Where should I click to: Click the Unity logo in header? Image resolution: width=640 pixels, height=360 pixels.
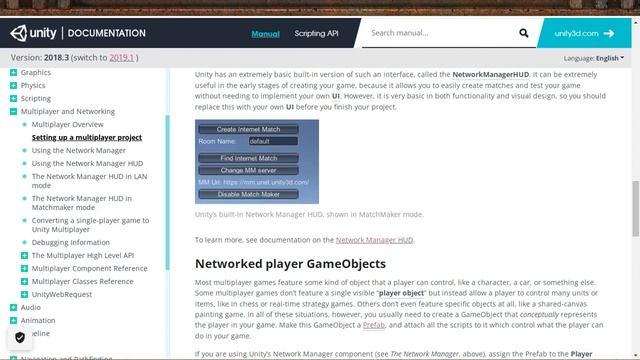(x=33, y=33)
